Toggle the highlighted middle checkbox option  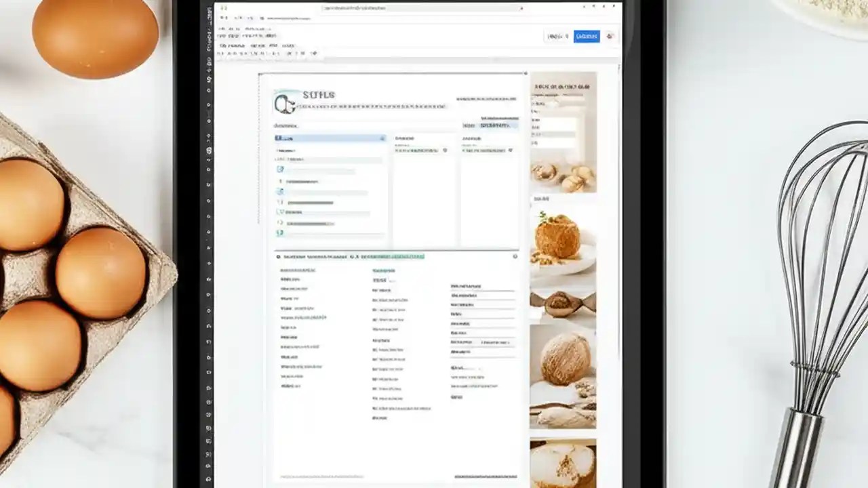(279, 192)
